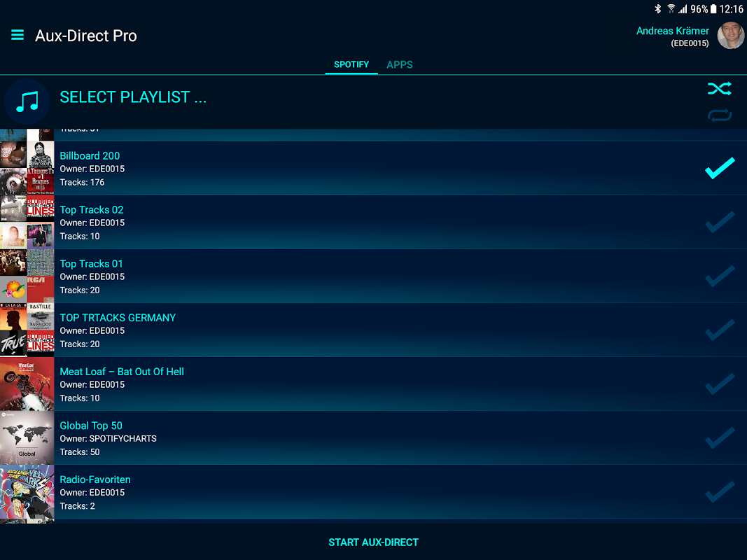The image size is (747, 560).
Task: Select the Billboard 200 playlist title
Action: pyautogui.click(x=90, y=155)
